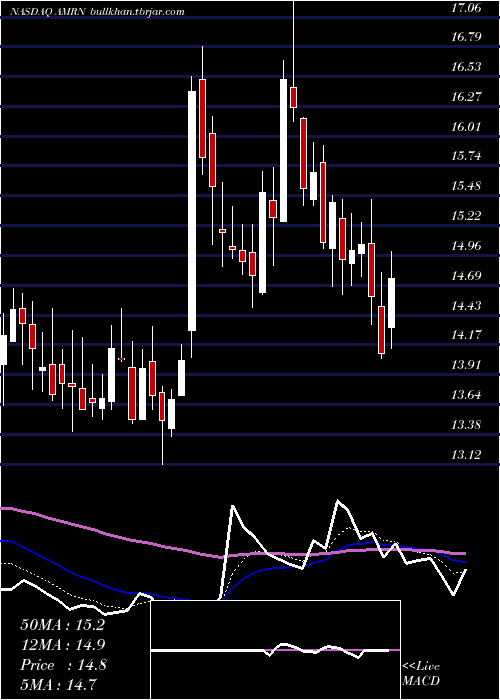Click the 13.38 price axis label
This screenshot has height=700, width=500.
tap(467, 425)
